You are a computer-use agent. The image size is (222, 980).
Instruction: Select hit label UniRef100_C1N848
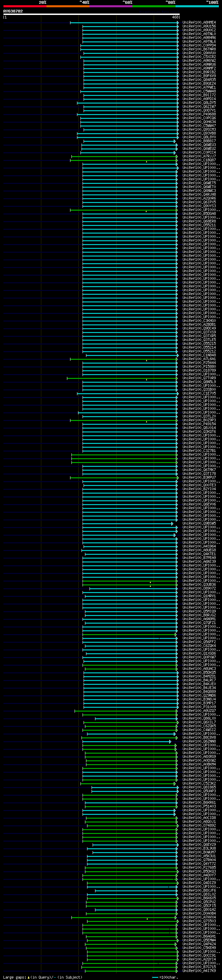click(199, 355)
